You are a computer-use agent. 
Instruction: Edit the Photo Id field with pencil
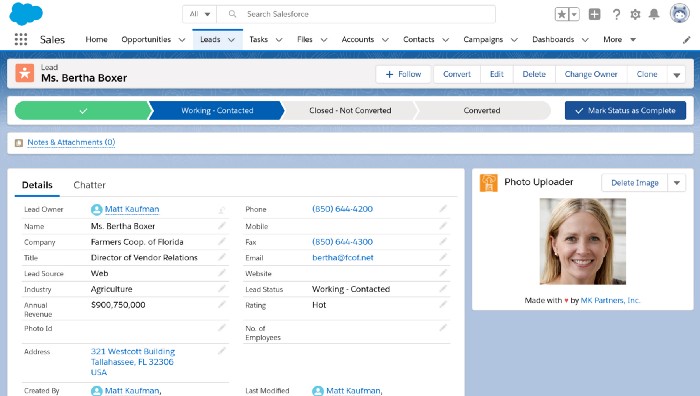coord(221,327)
